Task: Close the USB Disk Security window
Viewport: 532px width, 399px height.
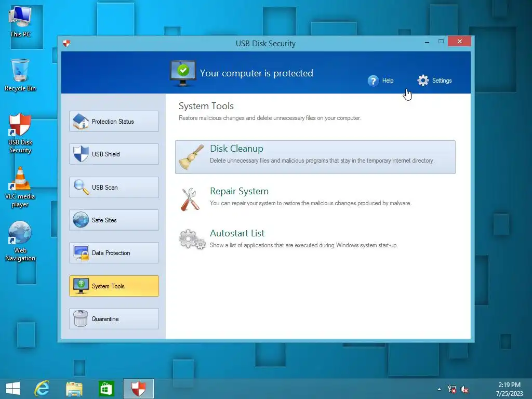Action: click(x=459, y=41)
